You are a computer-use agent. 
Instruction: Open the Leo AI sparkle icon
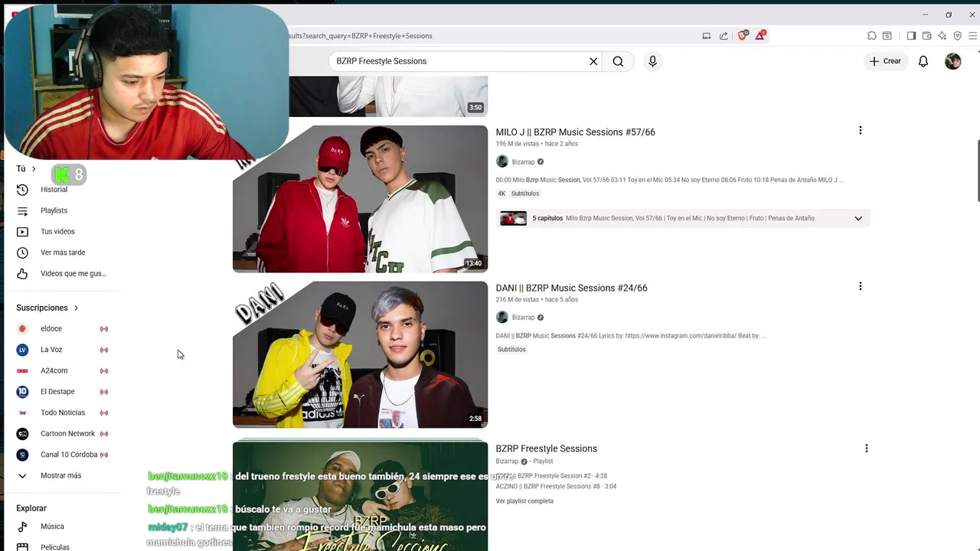pyautogui.click(x=942, y=35)
